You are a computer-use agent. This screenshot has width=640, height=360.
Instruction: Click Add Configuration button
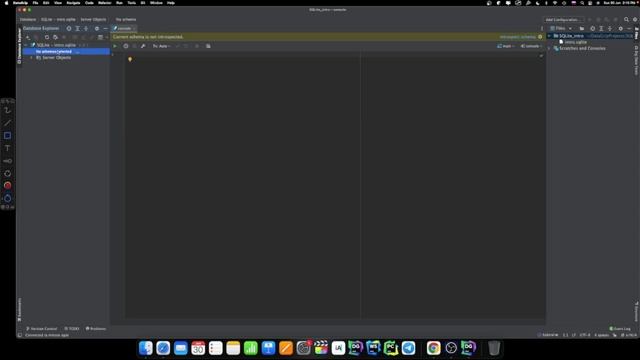click(563, 20)
